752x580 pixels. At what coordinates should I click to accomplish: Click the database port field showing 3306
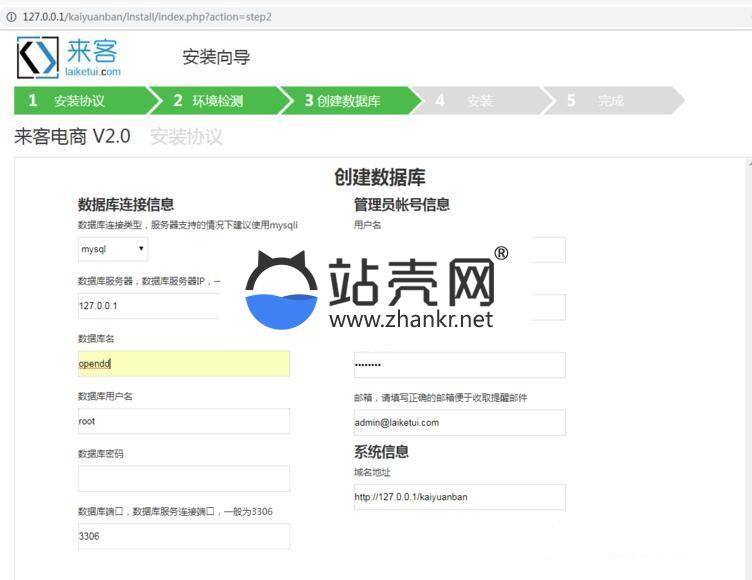(184, 536)
